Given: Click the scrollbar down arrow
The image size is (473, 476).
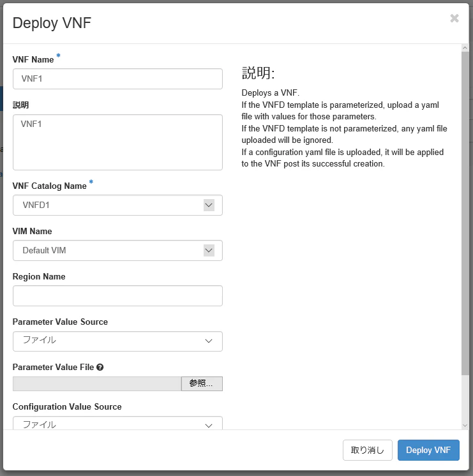Looking at the screenshot, I should point(465,426).
